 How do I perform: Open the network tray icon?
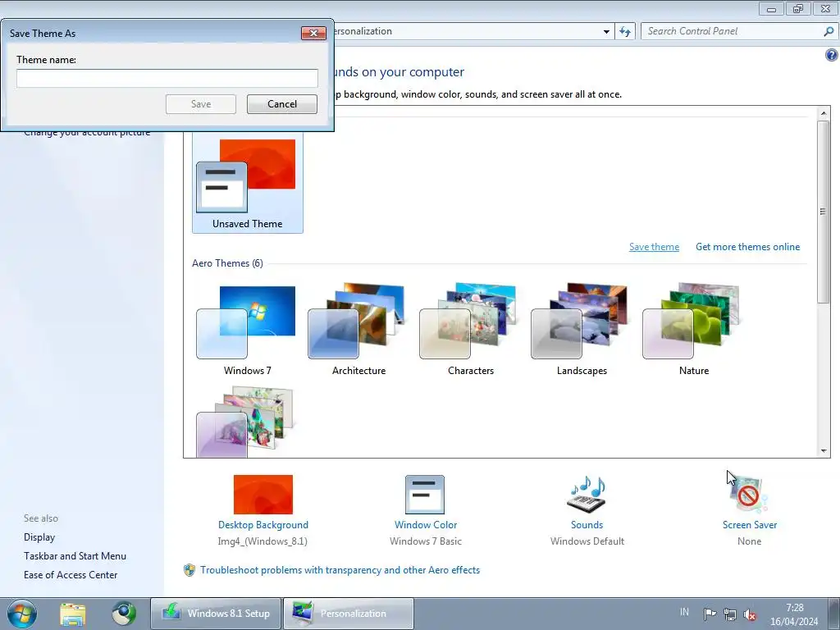click(x=729, y=614)
